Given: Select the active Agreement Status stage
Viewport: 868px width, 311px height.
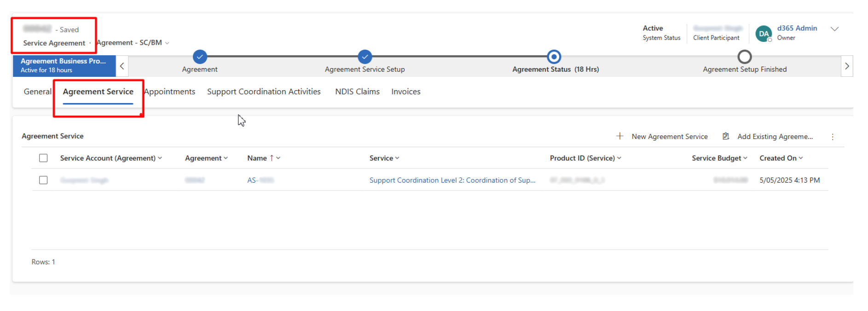Looking at the screenshot, I should pos(554,57).
